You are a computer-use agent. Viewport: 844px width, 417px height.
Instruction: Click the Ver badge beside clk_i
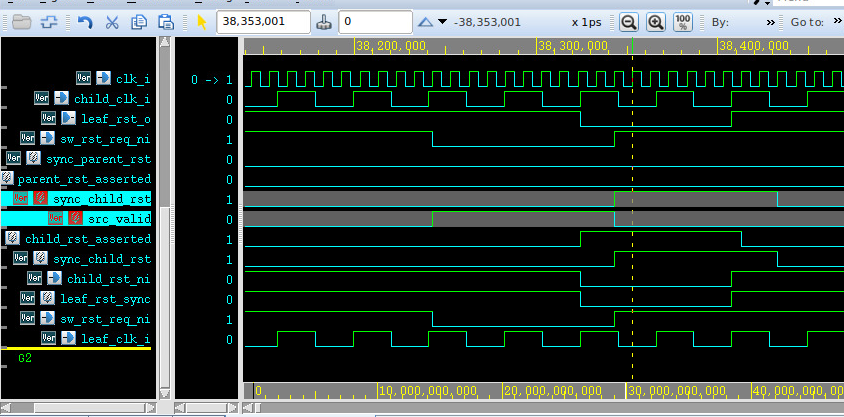[x=83, y=79]
